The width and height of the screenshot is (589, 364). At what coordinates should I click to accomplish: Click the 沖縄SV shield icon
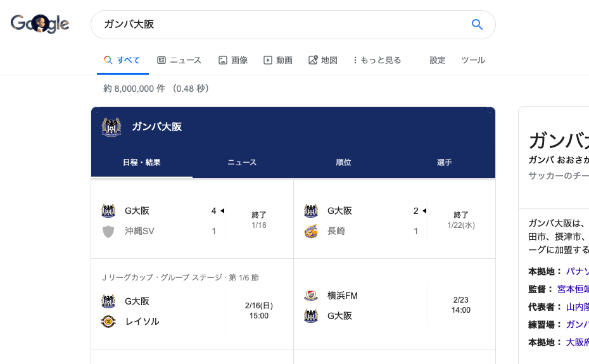108,232
